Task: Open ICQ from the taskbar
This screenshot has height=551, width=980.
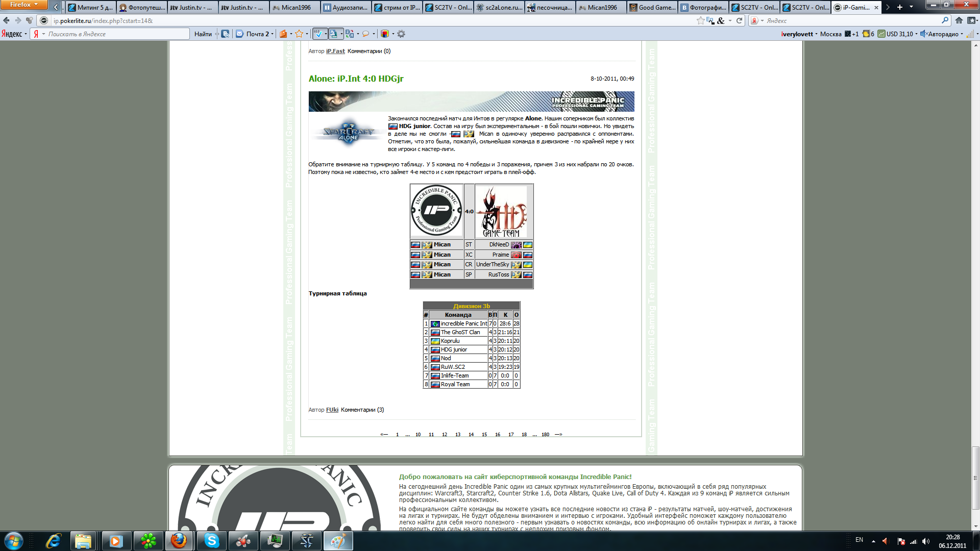Action: pos(148,540)
